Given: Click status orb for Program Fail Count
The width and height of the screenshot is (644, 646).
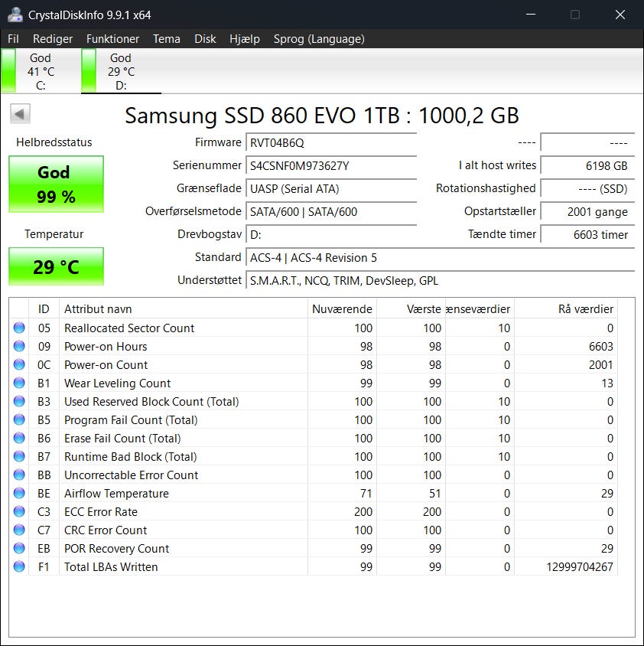Looking at the screenshot, I should [19, 419].
